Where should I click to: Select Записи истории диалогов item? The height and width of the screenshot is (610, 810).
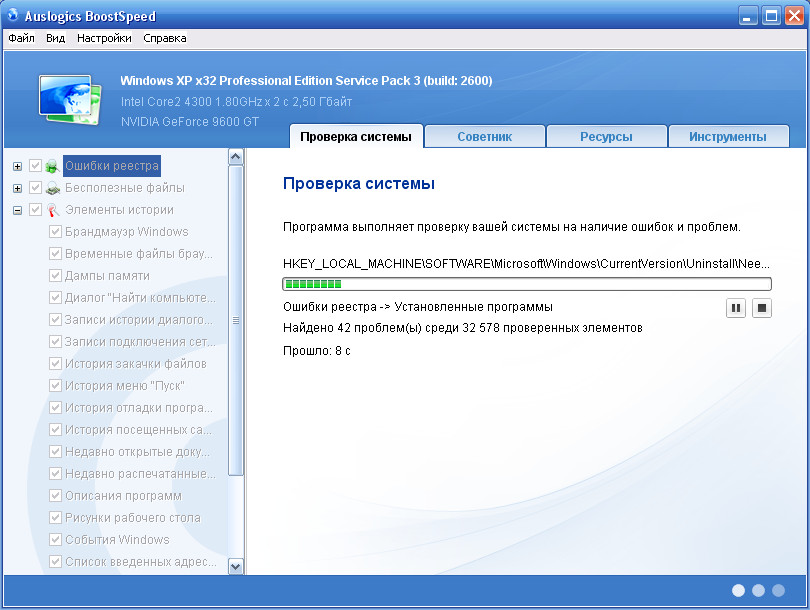[138, 320]
